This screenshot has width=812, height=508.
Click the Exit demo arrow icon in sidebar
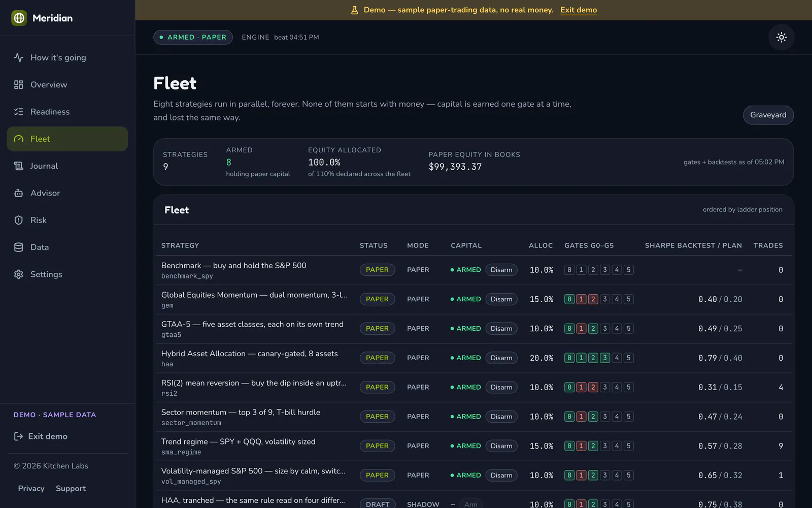click(x=19, y=436)
